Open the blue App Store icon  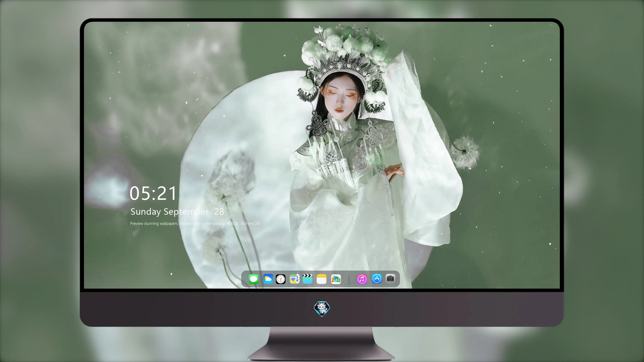click(x=377, y=279)
